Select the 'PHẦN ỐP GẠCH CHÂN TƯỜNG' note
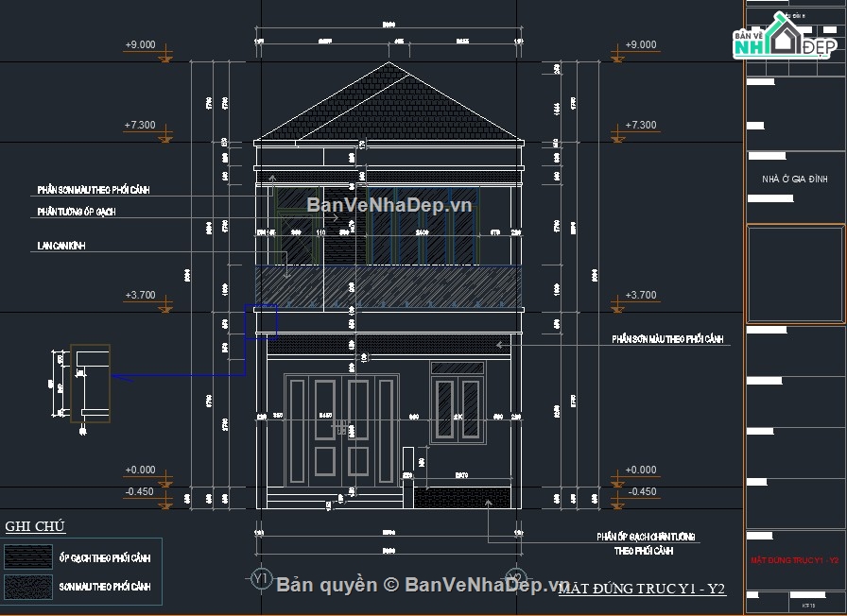 coord(646,537)
